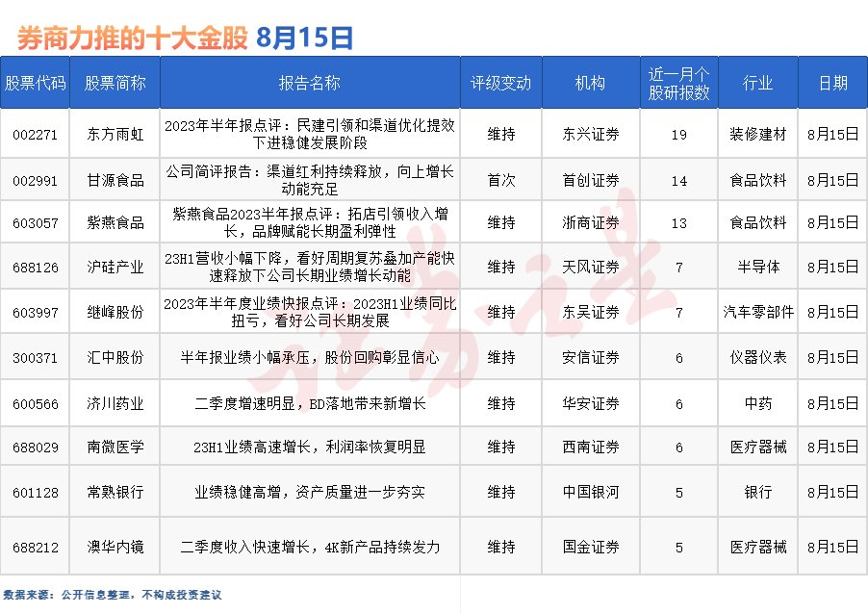The height and width of the screenshot is (614, 868).
Task: Click stock name 常熟银行
Action: pyautogui.click(x=115, y=492)
